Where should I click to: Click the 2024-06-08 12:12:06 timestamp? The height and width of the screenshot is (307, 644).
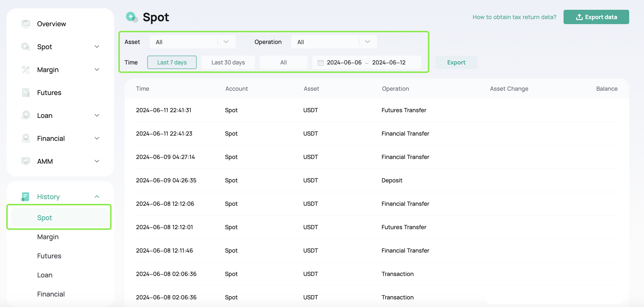click(x=165, y=204)
